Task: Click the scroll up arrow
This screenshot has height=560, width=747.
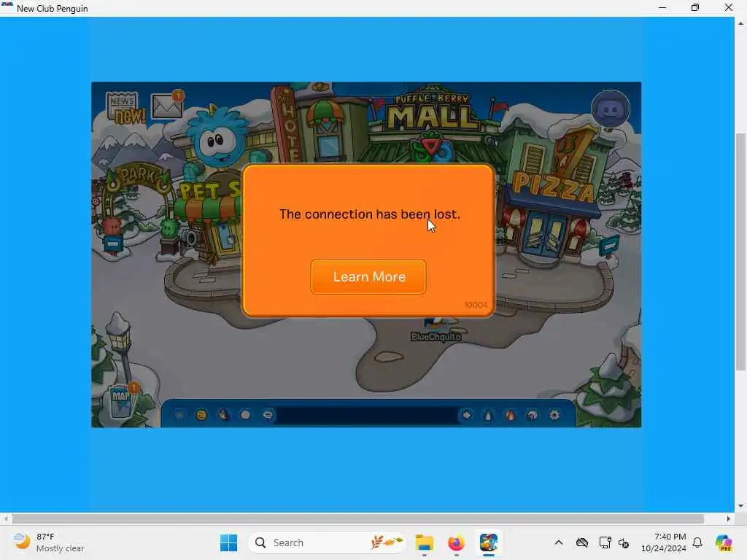Action: [x=740, y=23]
